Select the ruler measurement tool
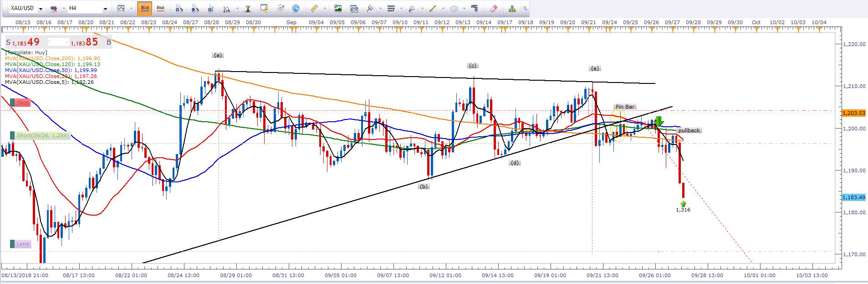Image resolution: width=868 pixels, height=284 pixels. (x=314, y=8)
